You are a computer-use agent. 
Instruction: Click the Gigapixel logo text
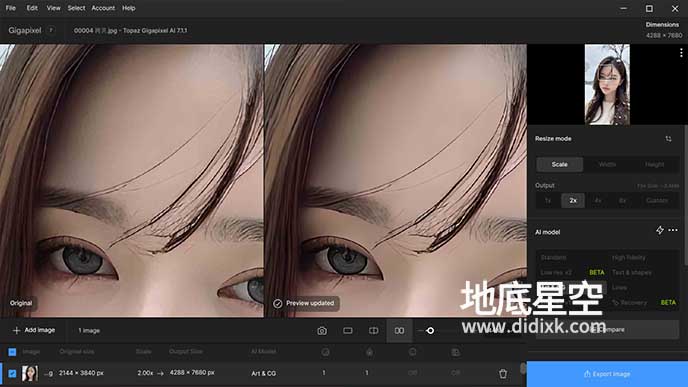(x=25, y=30)
